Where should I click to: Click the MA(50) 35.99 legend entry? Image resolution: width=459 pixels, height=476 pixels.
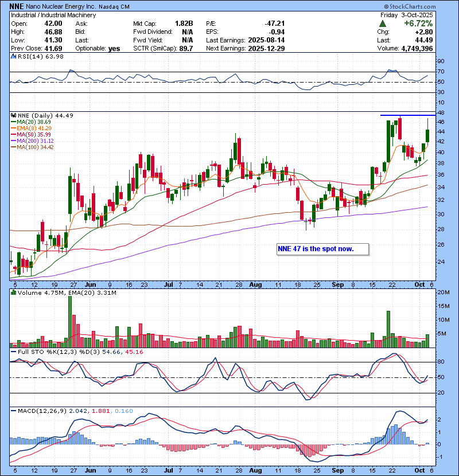[30, 134]
